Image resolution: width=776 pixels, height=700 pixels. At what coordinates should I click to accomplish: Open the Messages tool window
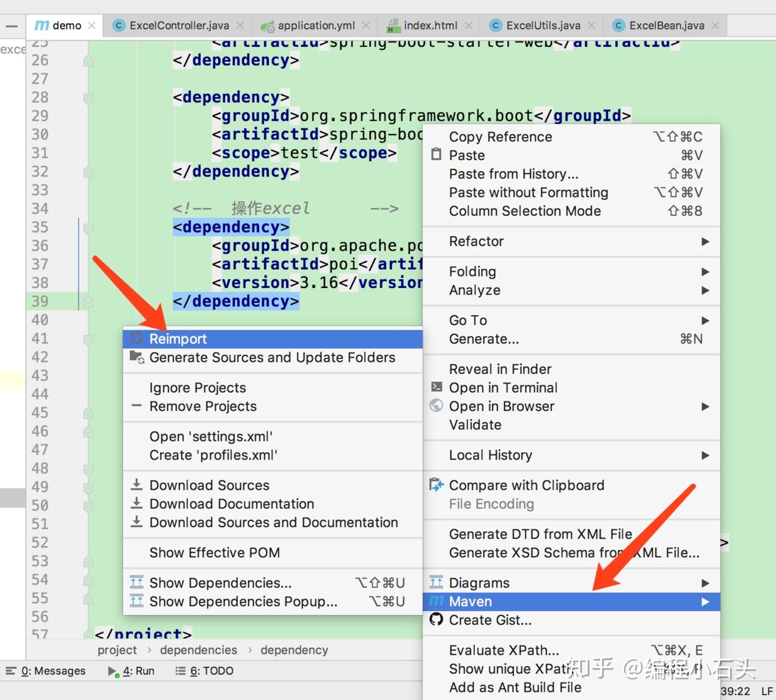click(x=46, y=671)
